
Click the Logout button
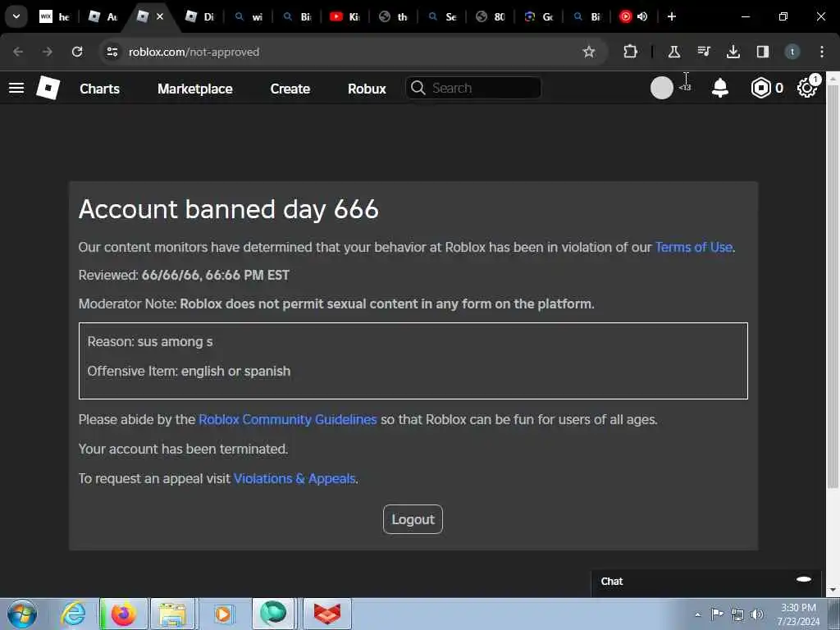(413, 519)
